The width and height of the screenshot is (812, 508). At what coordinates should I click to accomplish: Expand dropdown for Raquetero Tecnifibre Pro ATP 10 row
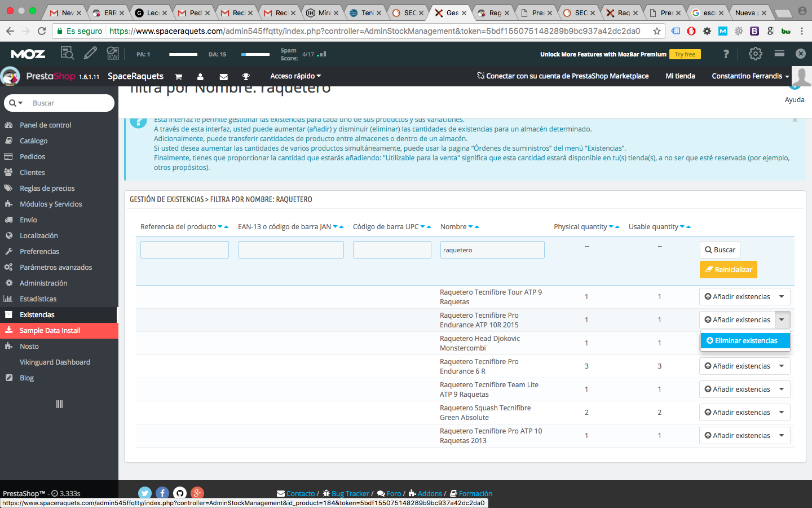(782, 435)
